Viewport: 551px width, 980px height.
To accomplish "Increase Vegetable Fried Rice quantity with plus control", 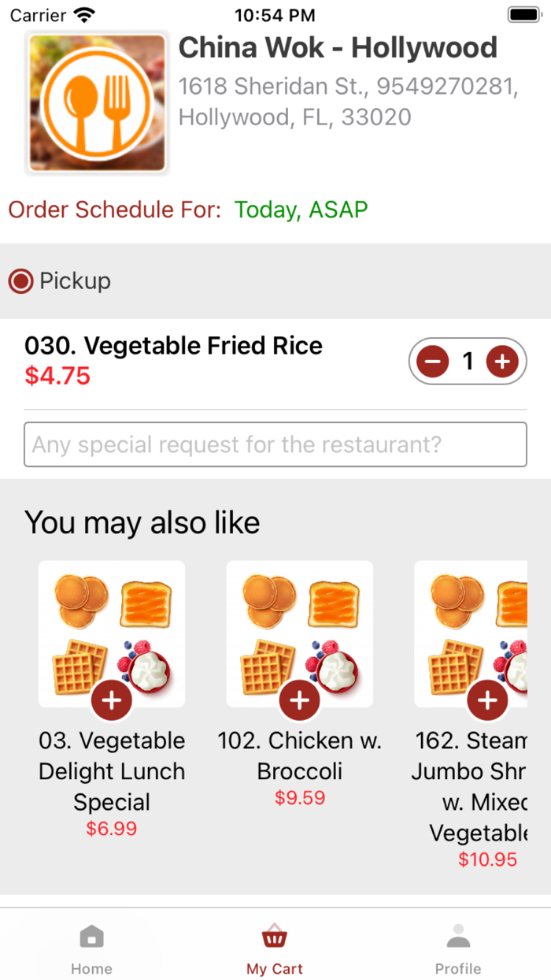I will coord(503,361).
